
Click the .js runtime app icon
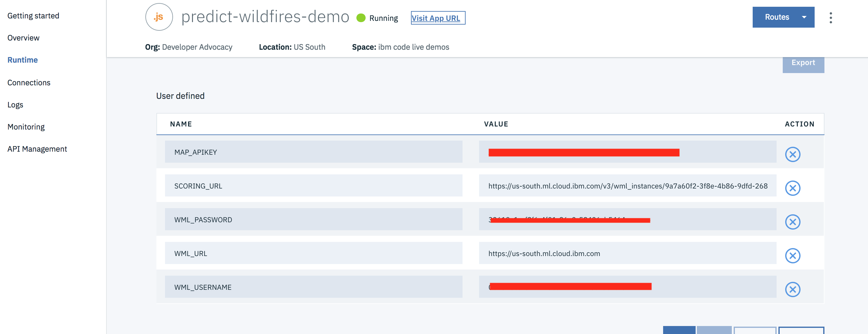tap(159, 17)
